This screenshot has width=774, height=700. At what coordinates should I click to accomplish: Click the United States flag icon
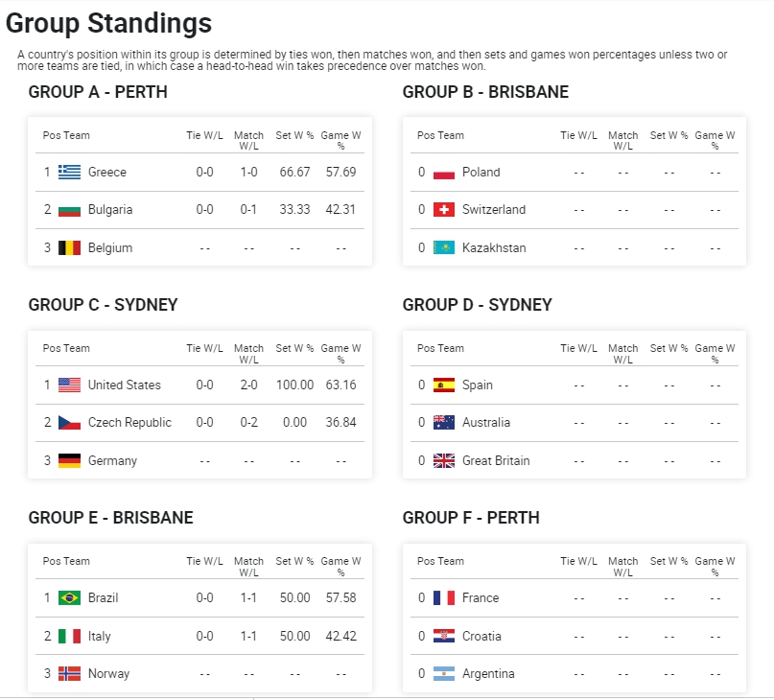click(69, 385)
